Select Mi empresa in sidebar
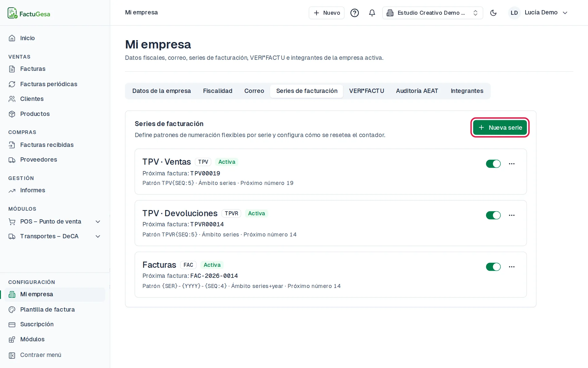588x368 pixels. (55, 294)
